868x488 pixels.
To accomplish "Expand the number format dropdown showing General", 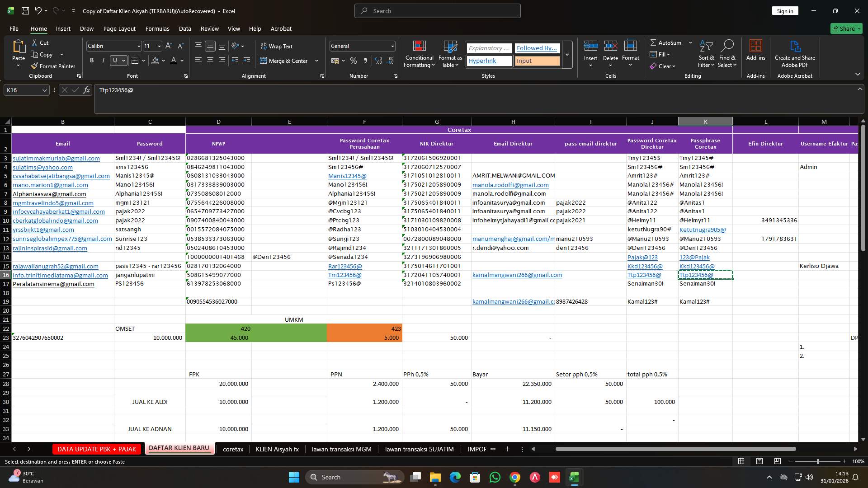I will pos(392,46).
